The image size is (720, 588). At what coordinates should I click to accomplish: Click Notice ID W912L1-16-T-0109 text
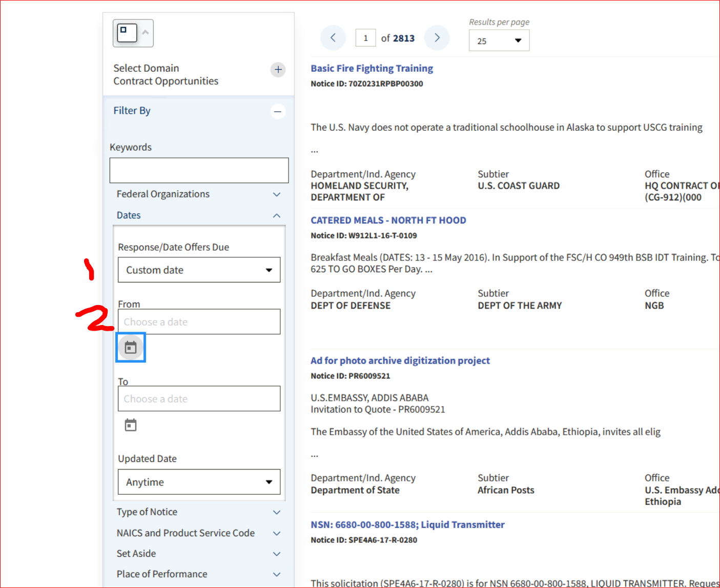point(364,235)
